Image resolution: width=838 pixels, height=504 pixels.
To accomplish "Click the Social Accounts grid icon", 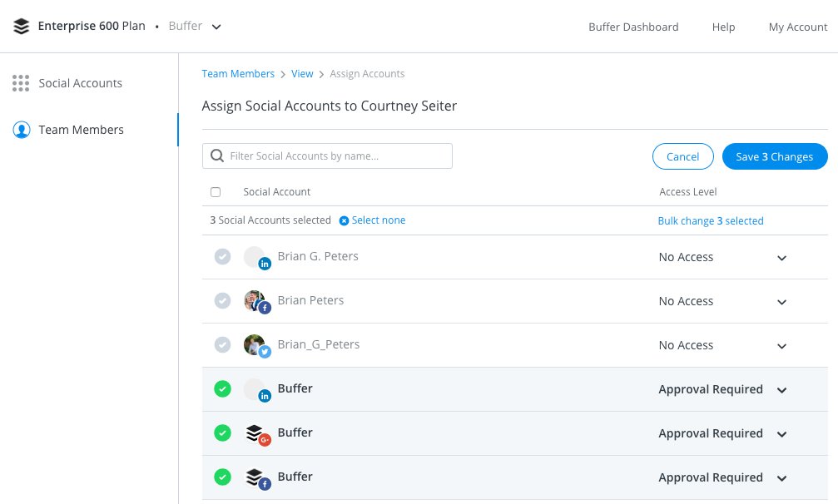I will click(21, 83).
